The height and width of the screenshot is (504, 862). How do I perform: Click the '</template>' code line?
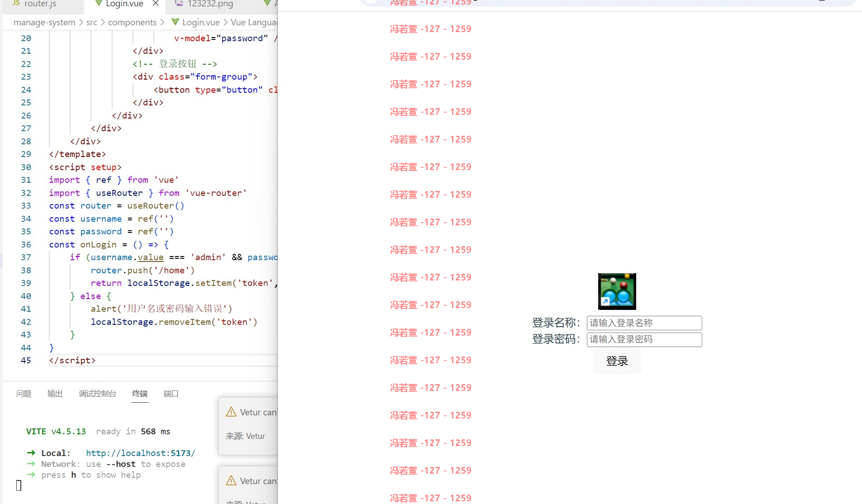(77, 154)
